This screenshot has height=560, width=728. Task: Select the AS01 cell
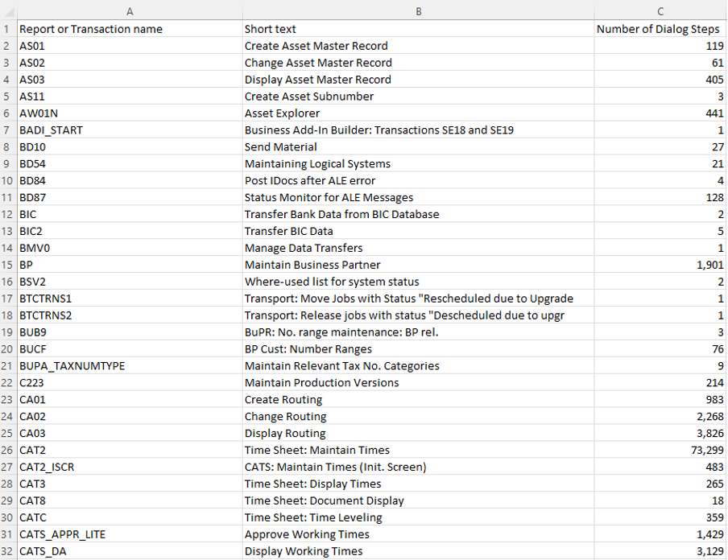pyautogui.click(x=33, y=46)
